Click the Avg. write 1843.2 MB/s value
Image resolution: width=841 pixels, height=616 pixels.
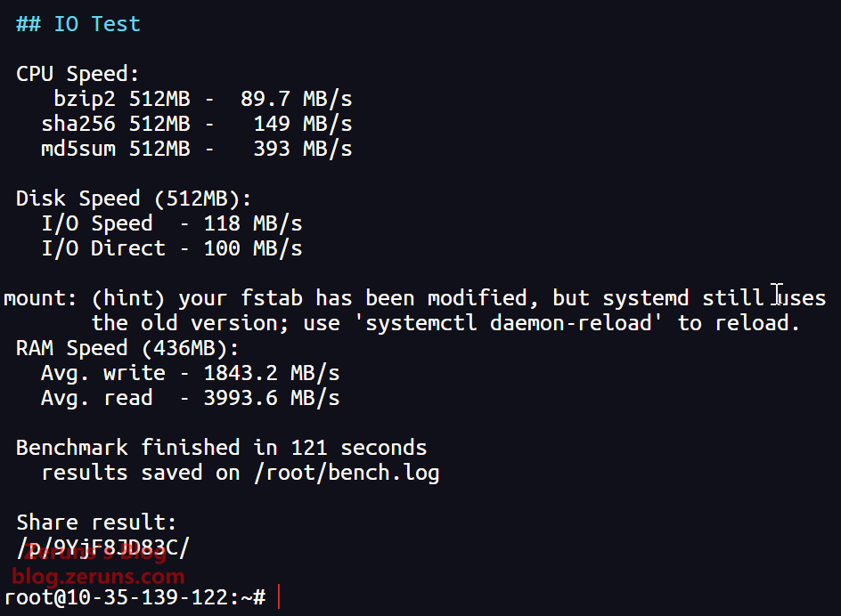pyautogui.click(x=272, y=373)
